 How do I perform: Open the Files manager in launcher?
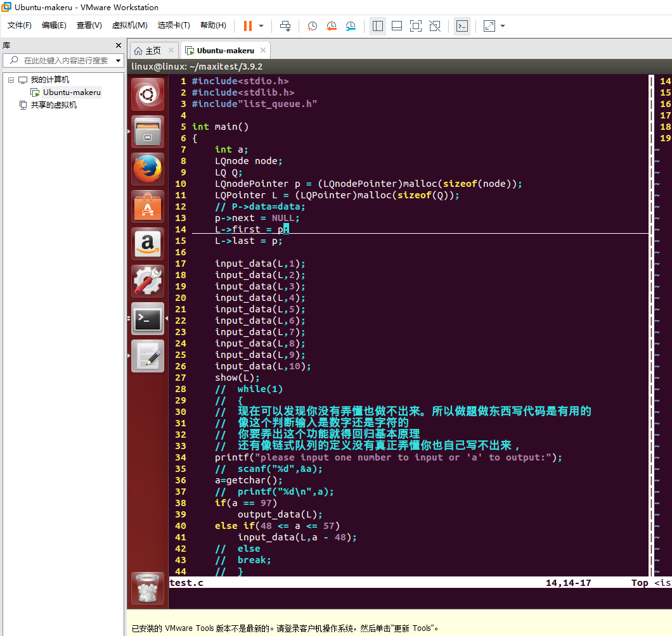pos(148,132)
